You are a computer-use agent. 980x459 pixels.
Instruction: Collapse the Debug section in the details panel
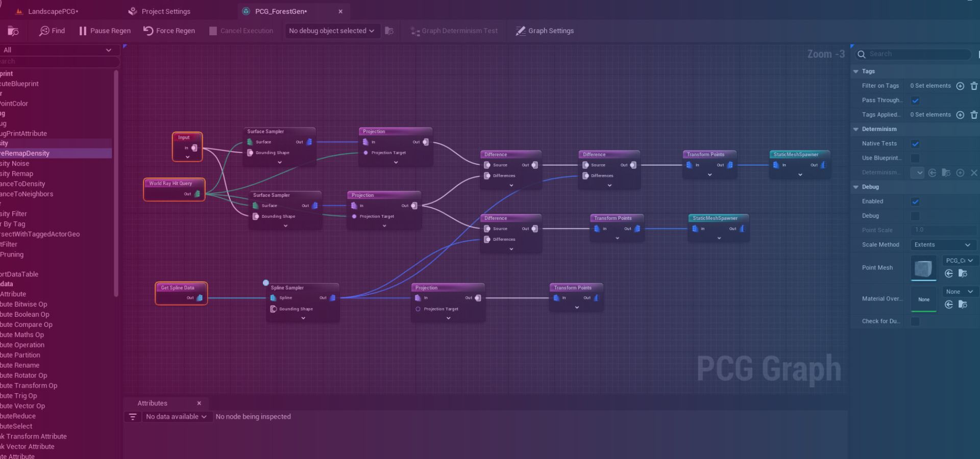pyautogui.click(x=856, y=187)
